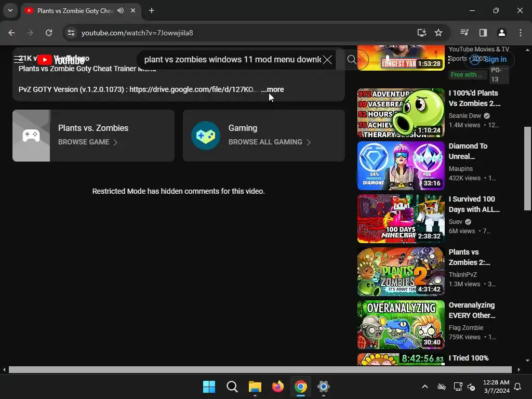Expand the tab search dropdown arrow

[10, 10]
